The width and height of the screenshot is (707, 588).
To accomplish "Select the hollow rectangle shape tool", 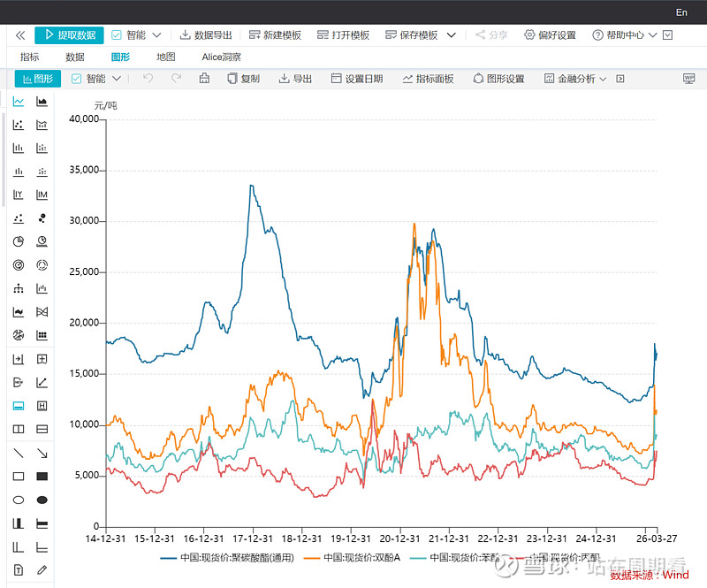I will [19, 477].
